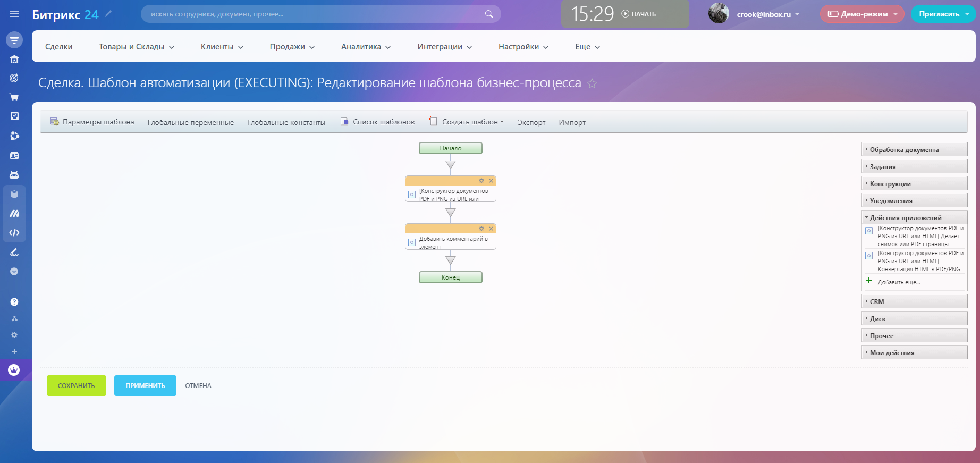Image resolution: width=980 pixels, height=463 pixels.
Task: Open the sitemap icon in the sidebar
Action: 14,318
